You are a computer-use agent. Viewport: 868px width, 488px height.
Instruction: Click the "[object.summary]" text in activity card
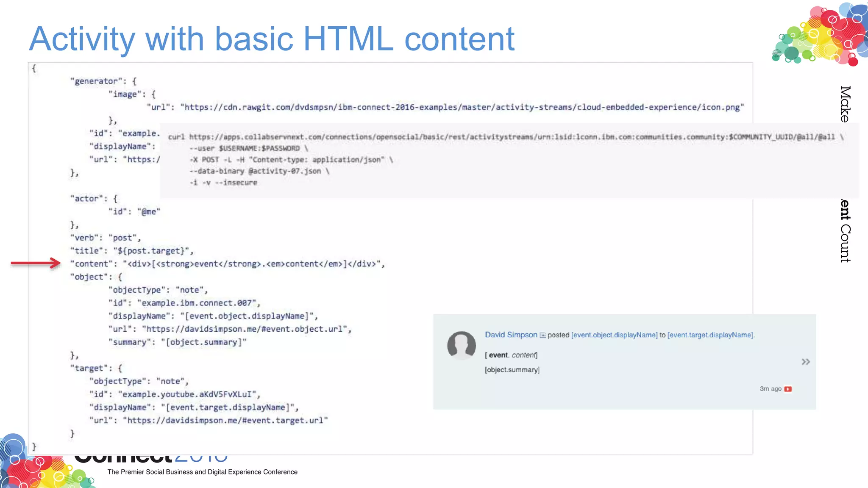tap(512, 370)
